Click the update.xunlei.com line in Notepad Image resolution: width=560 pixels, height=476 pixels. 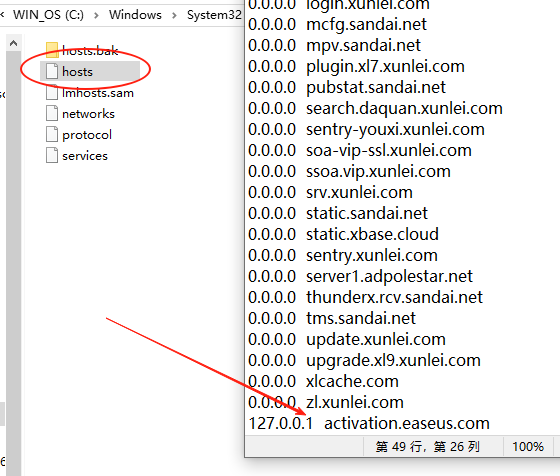[x=347, y=339]
